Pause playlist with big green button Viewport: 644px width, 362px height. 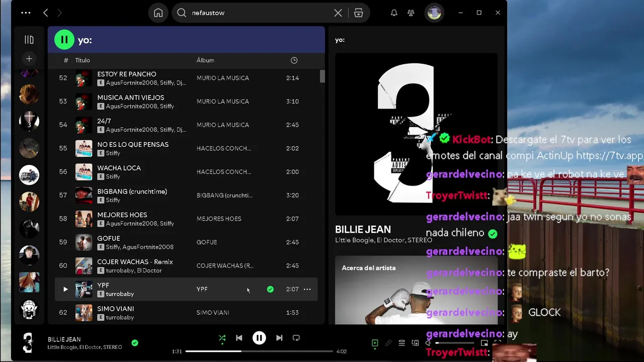[x=64, y=40]
